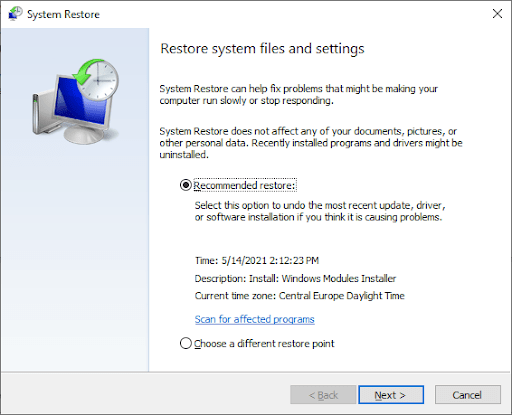Screen dimensions: 512x415
Task: Close the System Restore dialog window
Action: point(497,14)
